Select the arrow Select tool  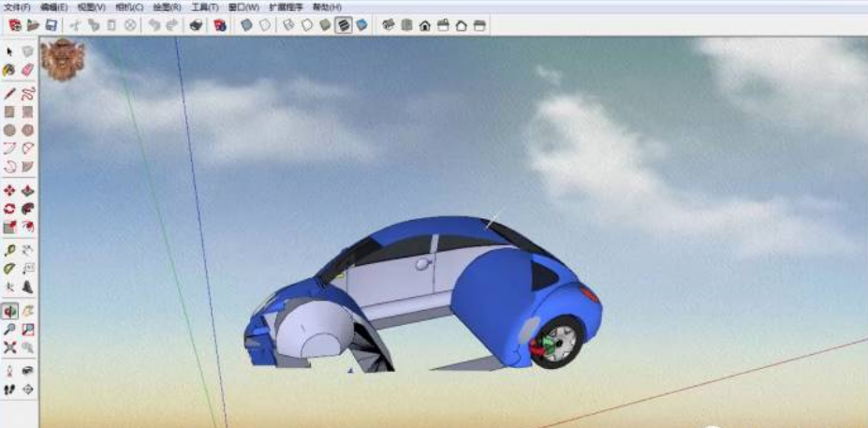pos(9,52)
